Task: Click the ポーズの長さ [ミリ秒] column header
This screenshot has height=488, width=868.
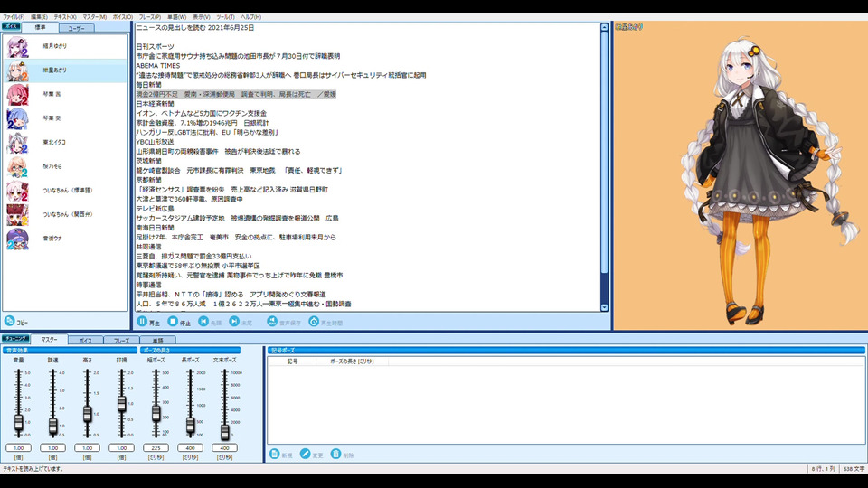Action: tap(352, 361)
